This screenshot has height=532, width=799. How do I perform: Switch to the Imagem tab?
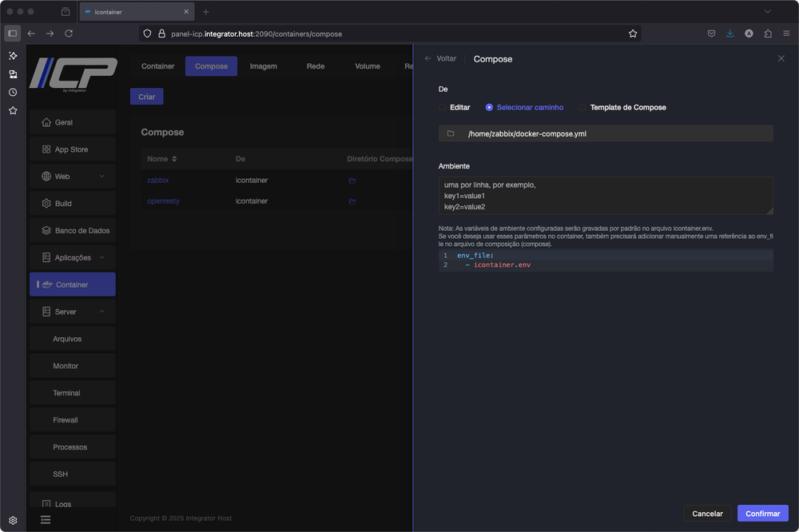[264, 66]
